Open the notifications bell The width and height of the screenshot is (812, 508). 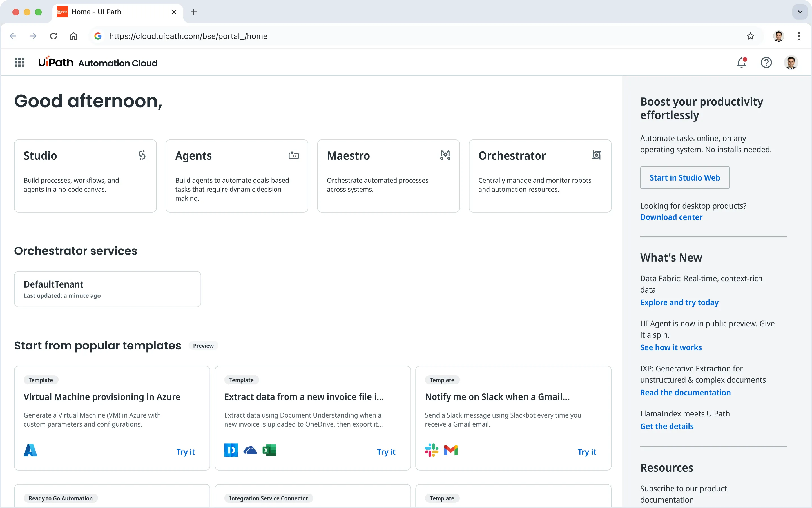(x=741, y=63)
